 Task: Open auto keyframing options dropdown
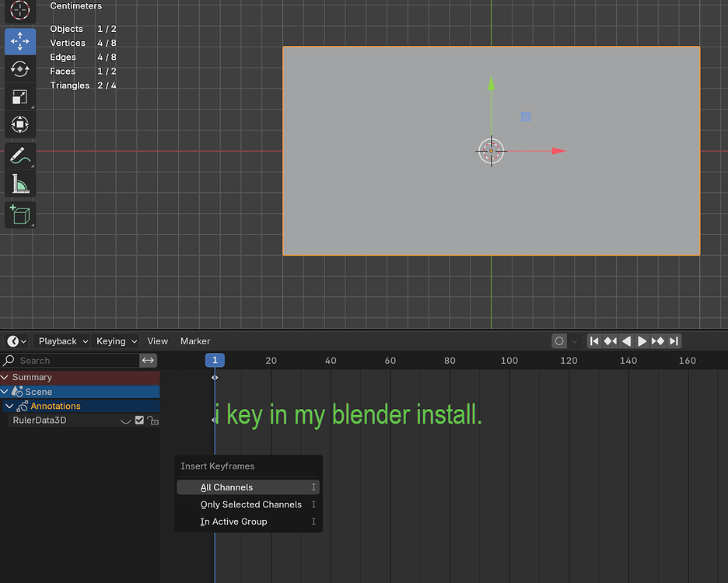point(574,341)
